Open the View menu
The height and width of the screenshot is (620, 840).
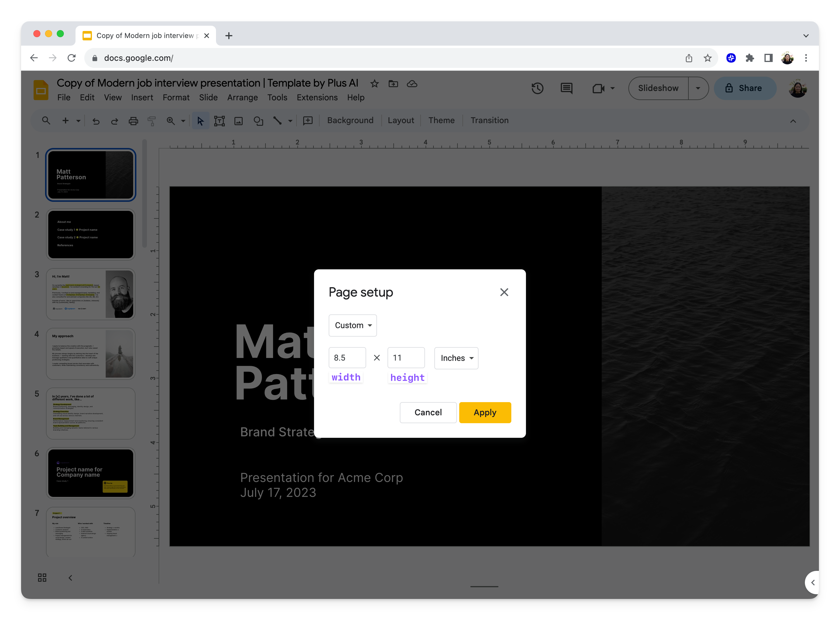coord(113,98)
